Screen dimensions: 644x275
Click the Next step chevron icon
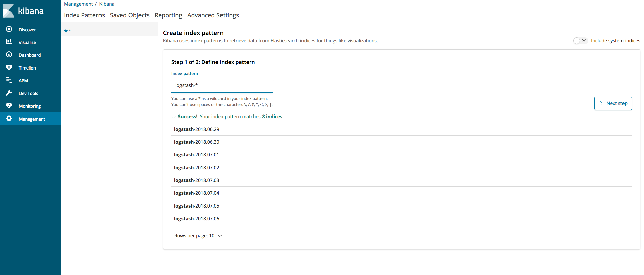tap(601, 103)
